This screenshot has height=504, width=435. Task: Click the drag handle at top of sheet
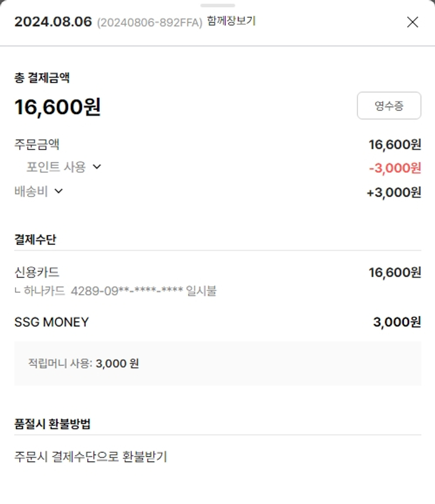(217, 5)
